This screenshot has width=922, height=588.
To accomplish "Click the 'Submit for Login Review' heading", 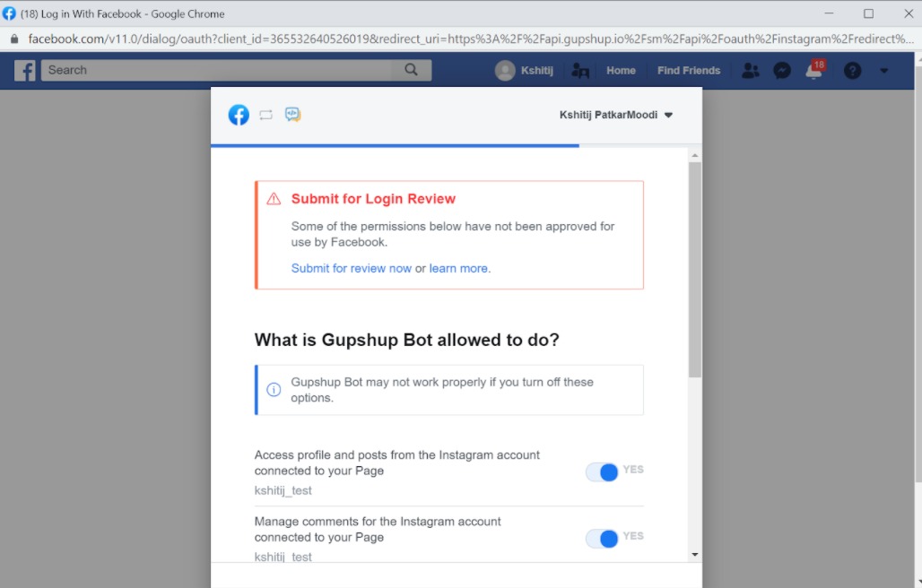I will (373, 199).
